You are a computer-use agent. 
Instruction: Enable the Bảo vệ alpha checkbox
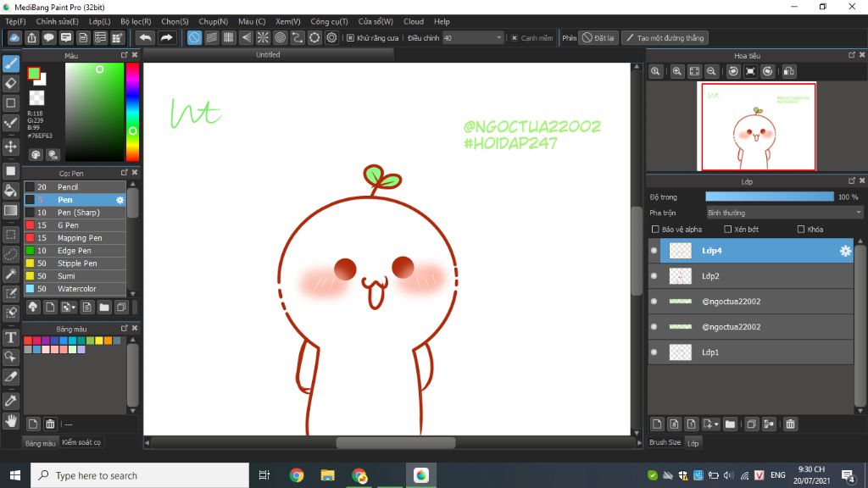click(x=655, y=230)
